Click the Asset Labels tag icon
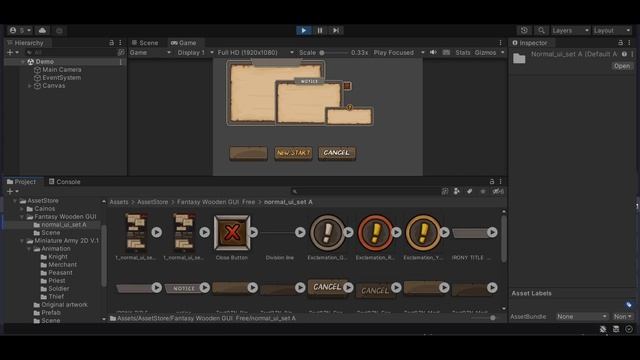Screen dimensions: 640x360 pyautogui.click(x=629, y=304)
